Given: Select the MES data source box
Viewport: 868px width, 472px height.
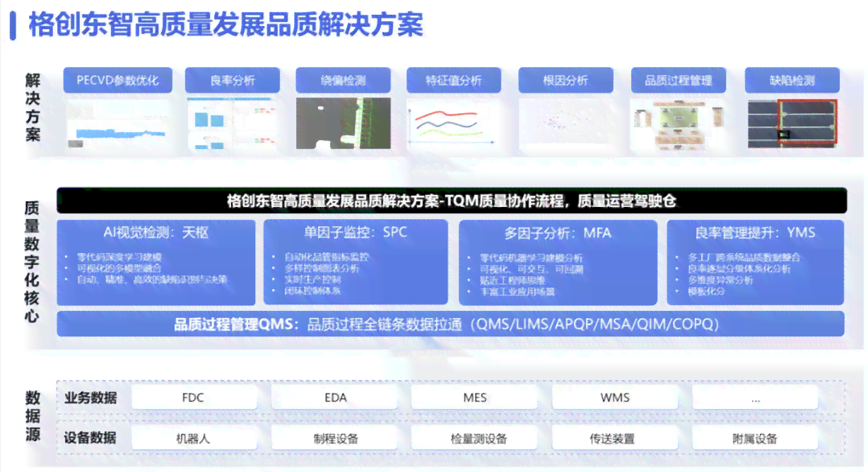Looking at the screenshot, I should coord(475,398).
